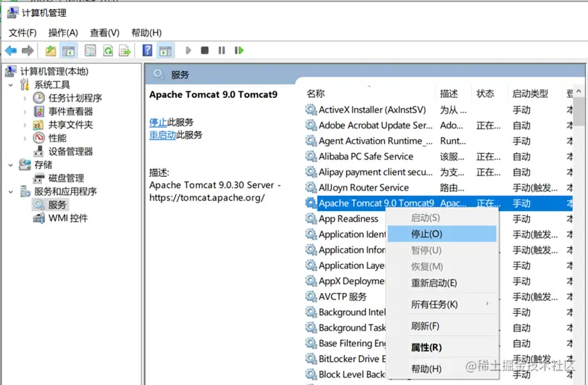Viewport: 588px width, 385px height.
Task: Open the 文件(F) menu
Action: [x=22, y=33]
